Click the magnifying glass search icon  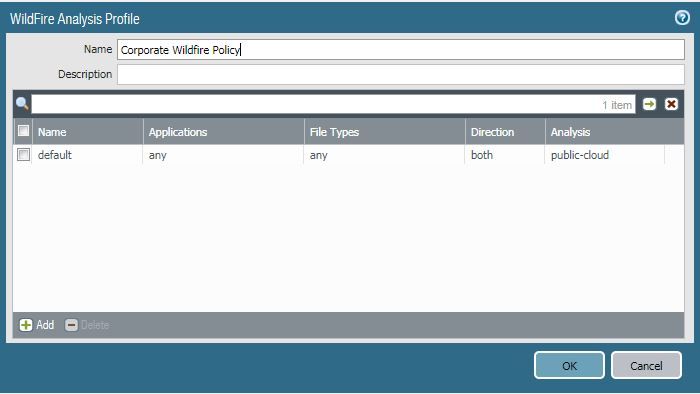[x=22, y=104]
